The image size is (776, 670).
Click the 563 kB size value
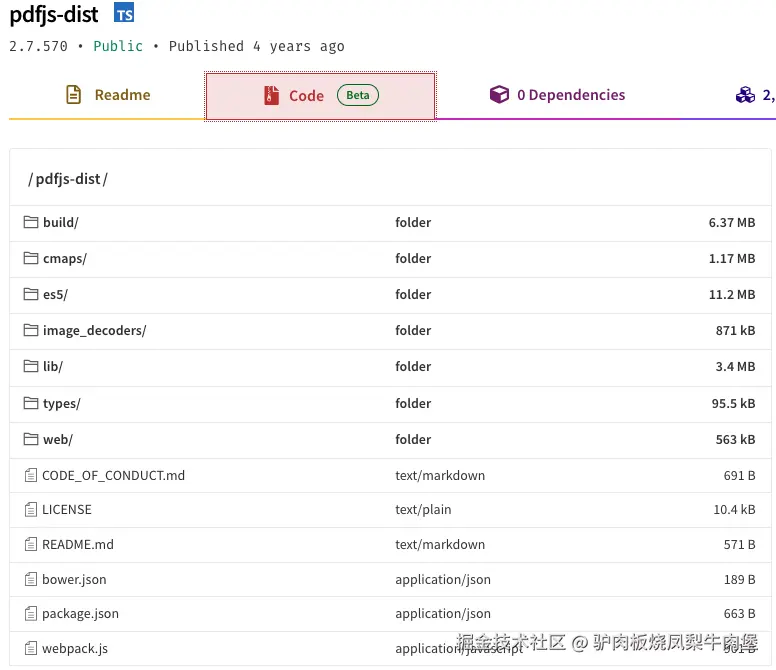tap(735, 439)
